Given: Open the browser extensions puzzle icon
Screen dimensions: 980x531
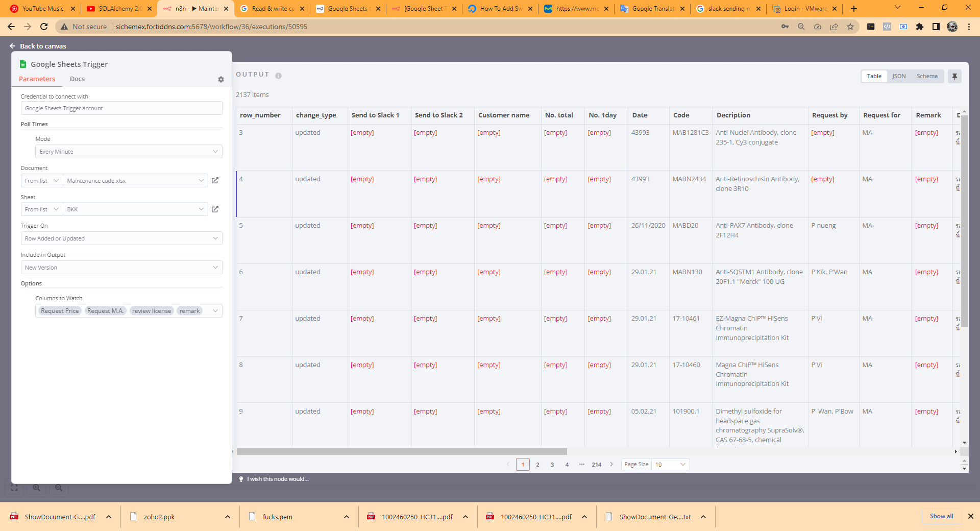Looking at the screenshot, I should pyautogui.click(x=920, y=27).
